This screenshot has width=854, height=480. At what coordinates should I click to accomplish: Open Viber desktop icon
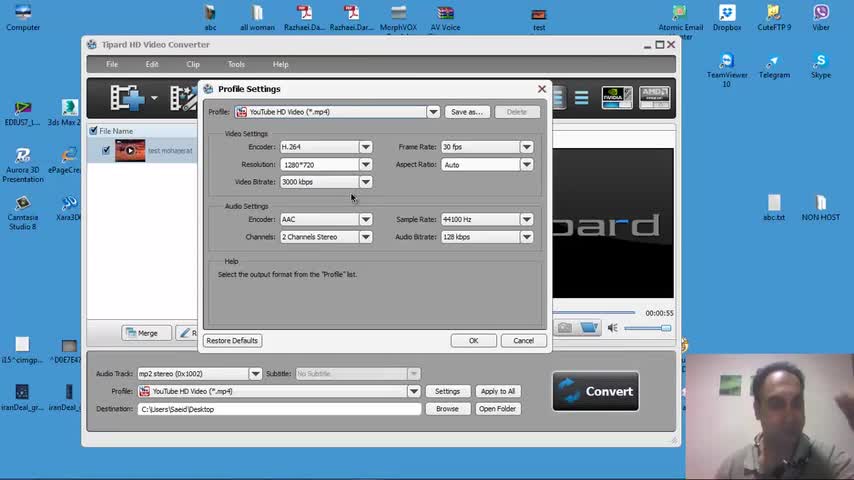tap(821, 17)
